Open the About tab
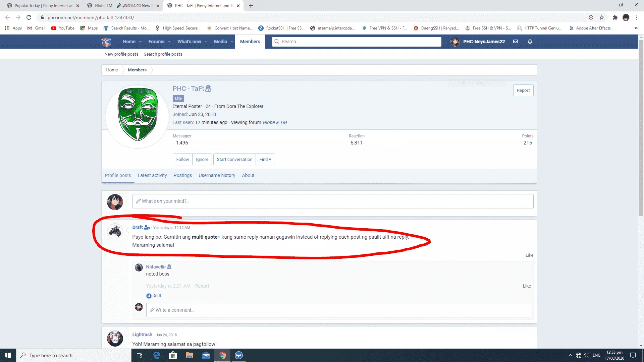This screenshot has height=362, width=644. 248,175
